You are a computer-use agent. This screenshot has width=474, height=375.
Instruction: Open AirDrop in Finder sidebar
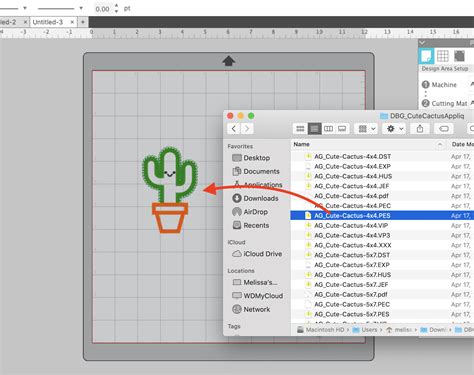tap(250, 212)
